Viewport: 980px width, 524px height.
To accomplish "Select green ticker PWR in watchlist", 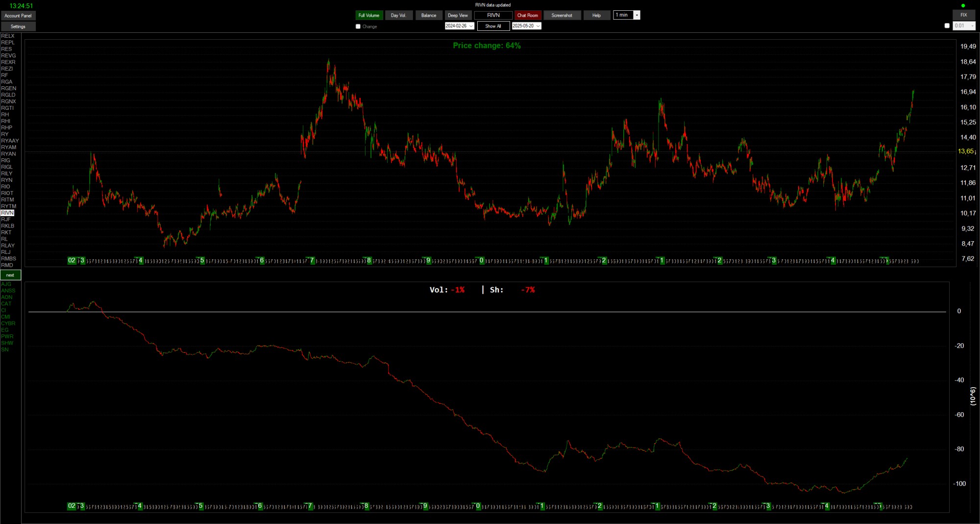I will [x=7, y=336].
